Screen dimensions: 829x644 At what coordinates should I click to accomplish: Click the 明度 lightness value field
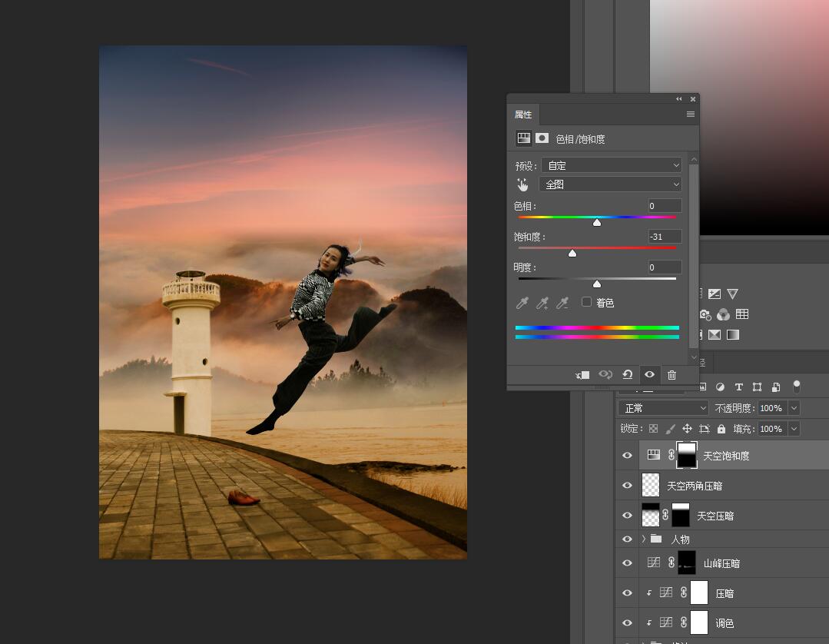665,267
